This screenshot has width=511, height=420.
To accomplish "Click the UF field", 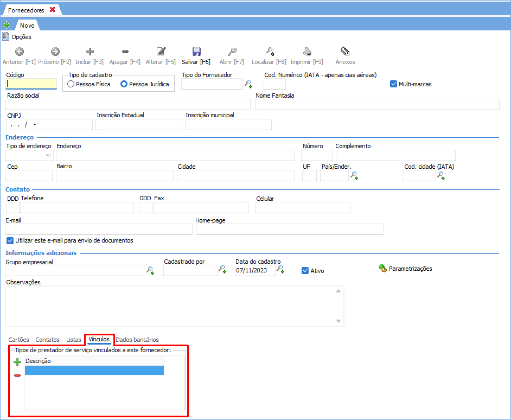I will [x=309, y=175].
